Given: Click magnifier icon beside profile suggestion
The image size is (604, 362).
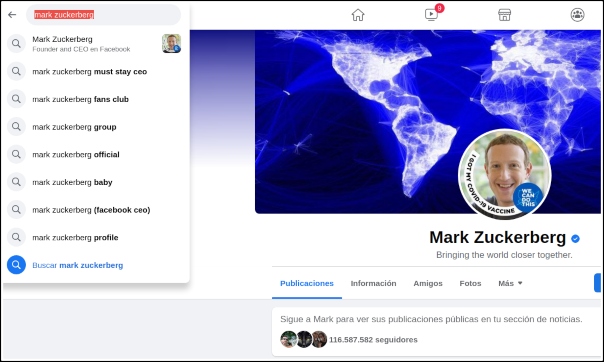Looking at the screenshot, I should click(16, 237).
